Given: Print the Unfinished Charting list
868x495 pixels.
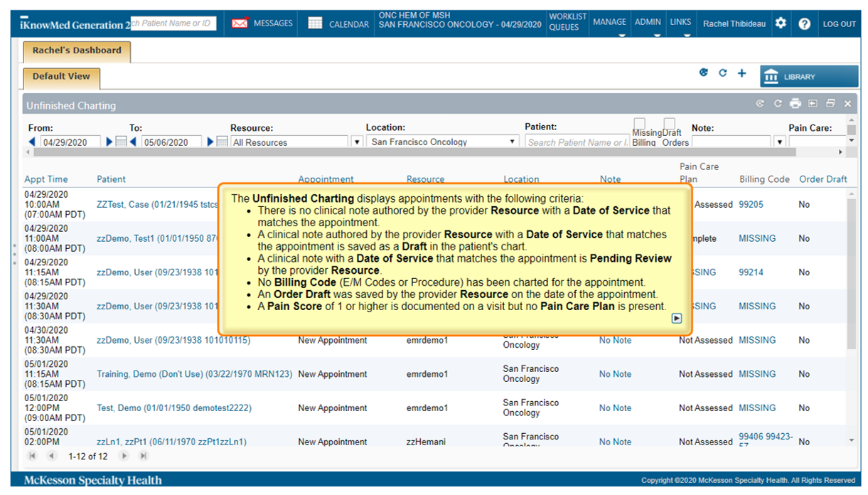Looking at the screenshot, I should coord(795,104).
